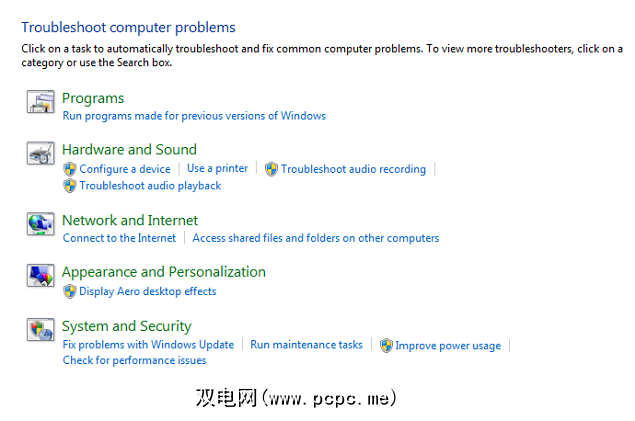Start Connect to the Internet troubleshooter
The image size is (635, 421).
click(x=119, y=238)
